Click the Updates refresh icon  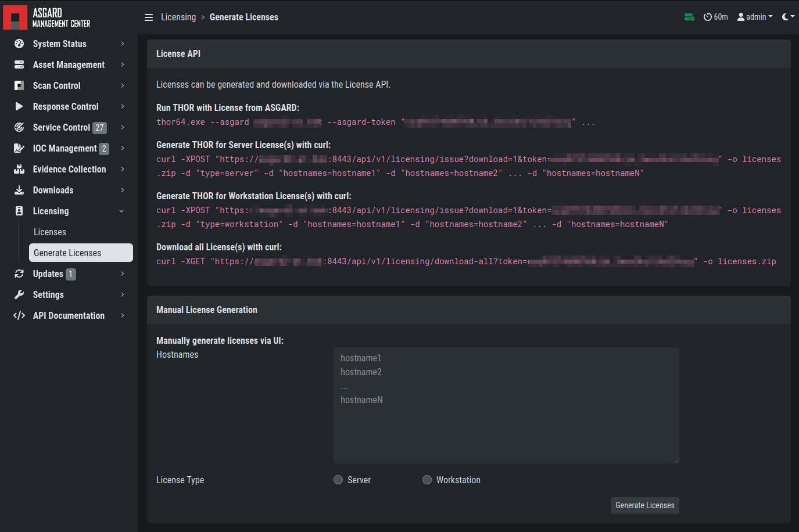(19, 274)
